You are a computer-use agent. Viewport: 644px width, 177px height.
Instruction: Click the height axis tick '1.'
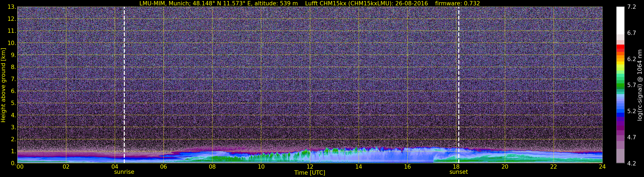[x=13, y=151]
